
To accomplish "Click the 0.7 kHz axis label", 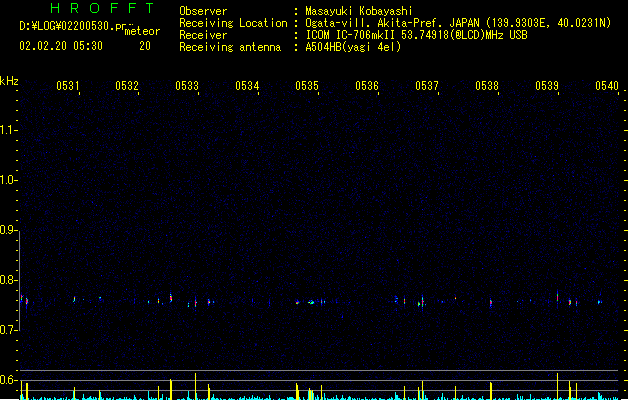I will click(7, 330).
